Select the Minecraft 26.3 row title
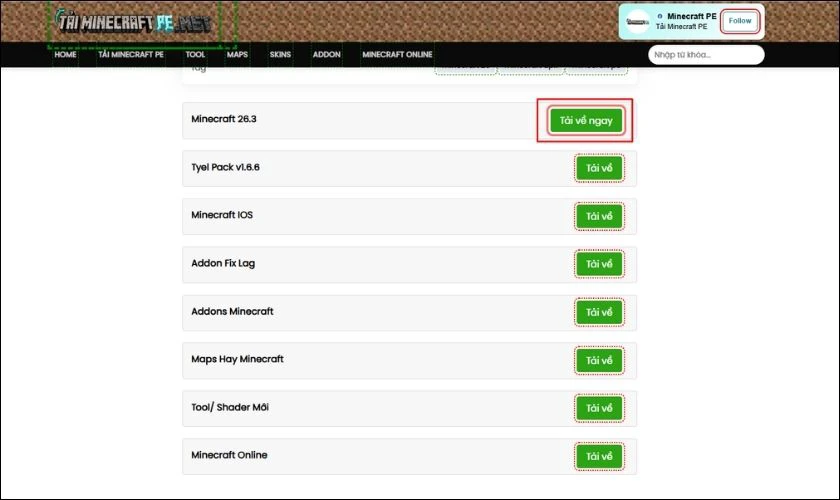 coord(224,119)
